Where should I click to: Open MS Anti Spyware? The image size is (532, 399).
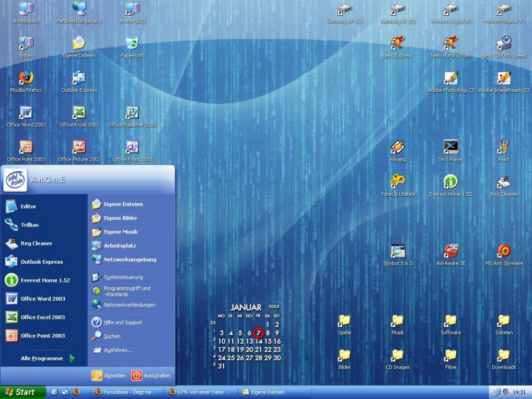point(504,254)
